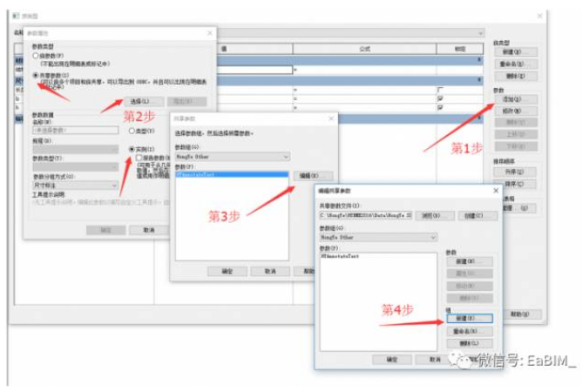Viewport: 582px width, 392px height.
Task: Close the Family Types window
Action: (x=539, y=16)
